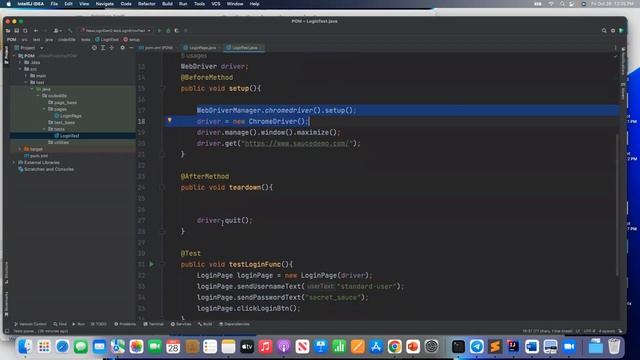Click the Back navigation arrow
This screenshot has width=640, height=360.
[x=36, y=31]
